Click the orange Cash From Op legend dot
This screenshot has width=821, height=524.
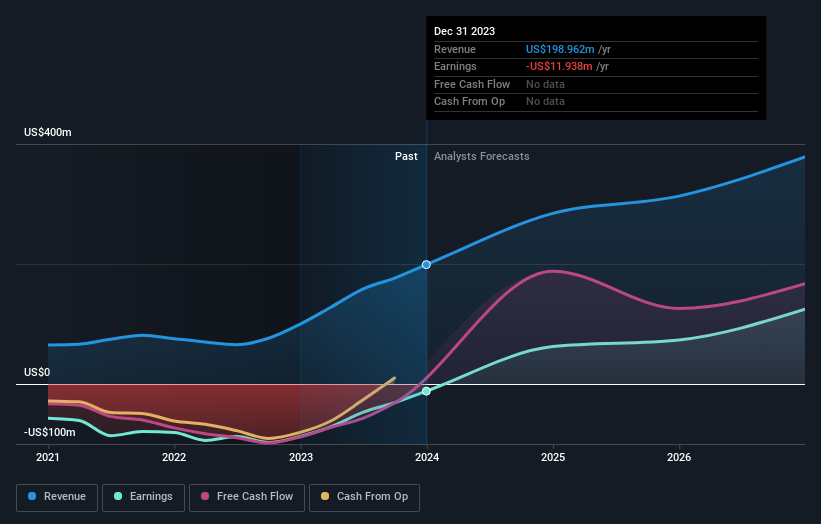click(325, 496)
